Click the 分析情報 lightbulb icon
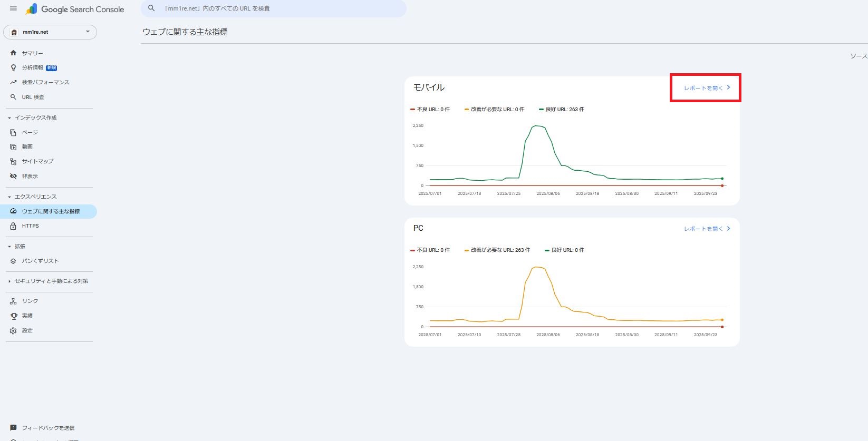 pos(13,68)
